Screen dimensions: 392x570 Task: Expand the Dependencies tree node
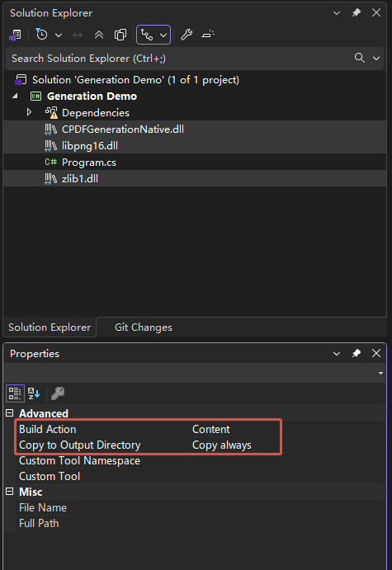tap(29, 112)
